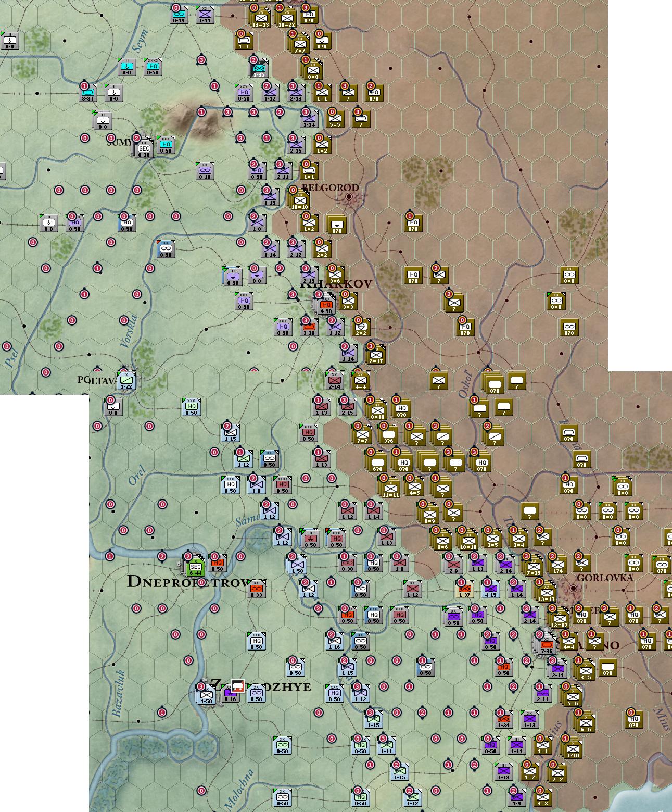Click the Soviet brigade stack labeled 3=4
This screenshot has height=812, width=672.
519,539
